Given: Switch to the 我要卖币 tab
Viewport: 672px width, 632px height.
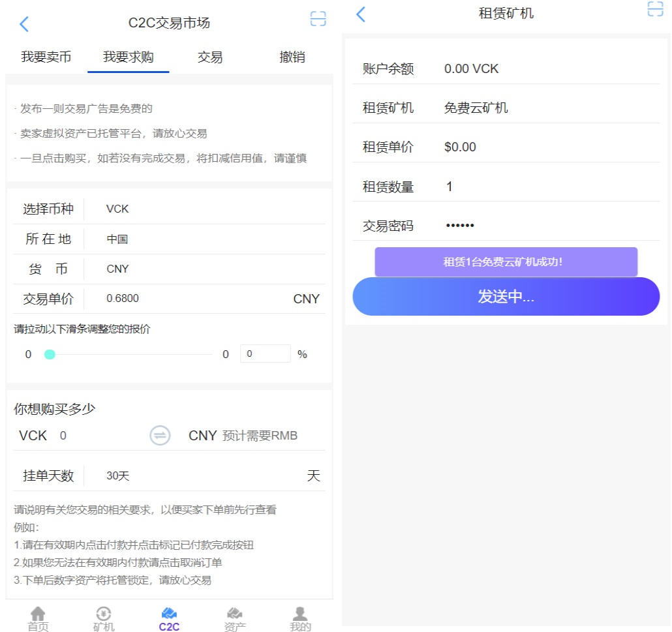Looking at the screenshot, I should click(45, 57).
